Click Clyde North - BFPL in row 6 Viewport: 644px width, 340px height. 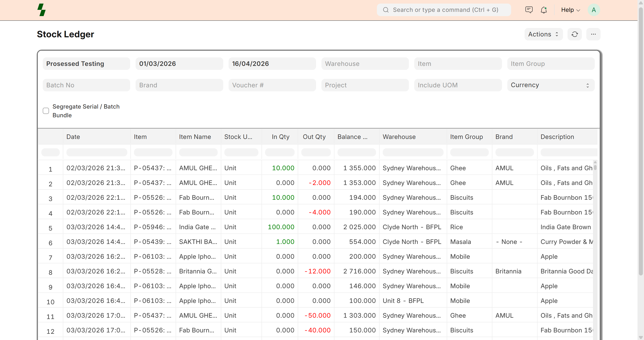[412, 242]
